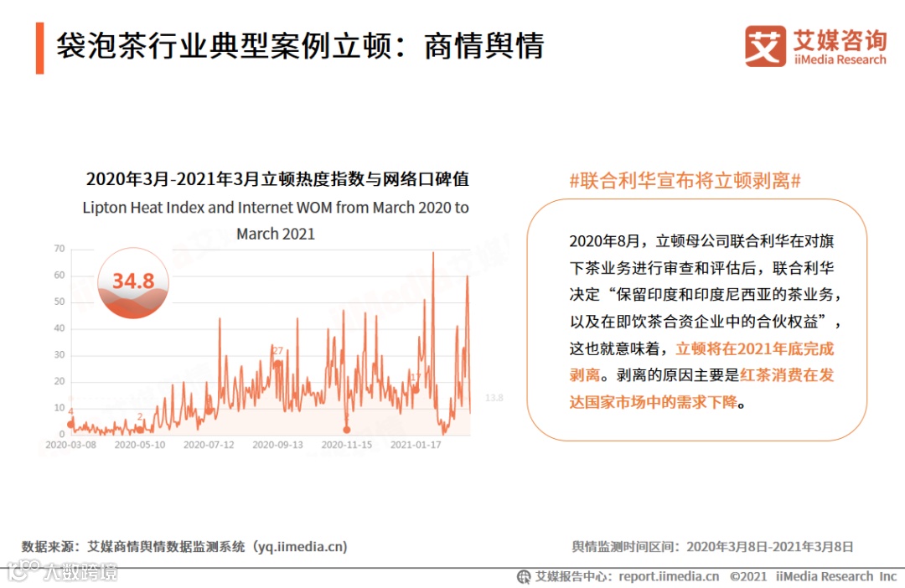Click the x-axis label 2020-03-08
Viewport: 905px width, 588px height.
tap(71, 445)
